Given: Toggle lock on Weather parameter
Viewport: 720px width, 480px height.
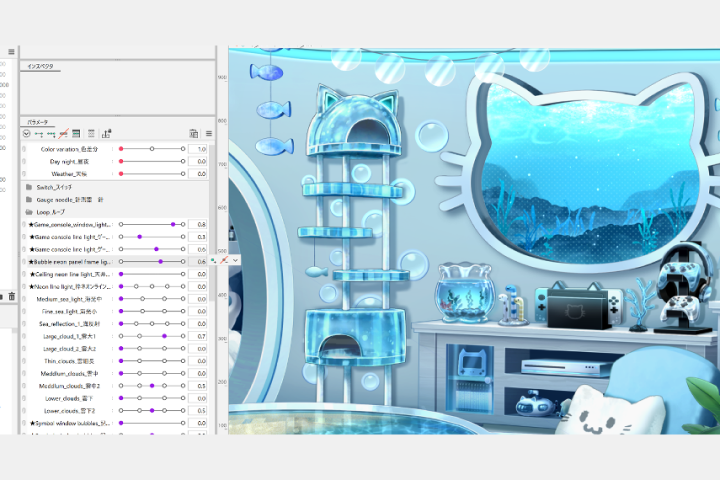Looking at the screenshot, I should tap(24, 174).
